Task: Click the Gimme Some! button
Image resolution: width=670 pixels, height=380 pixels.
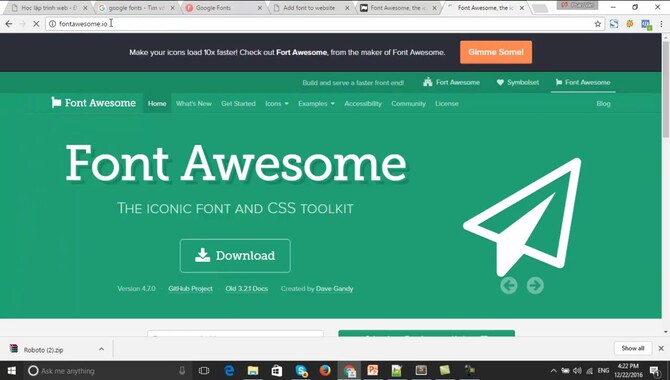Action: click(496, 52)
